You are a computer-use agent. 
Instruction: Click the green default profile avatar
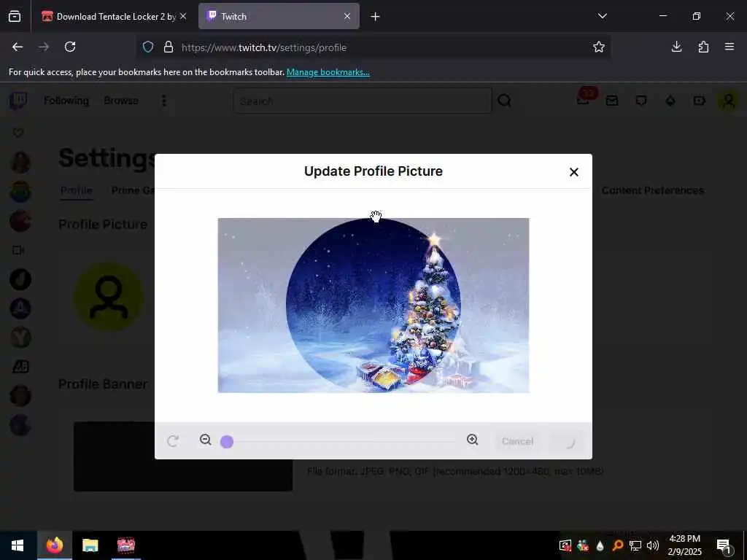coord(109,297)
